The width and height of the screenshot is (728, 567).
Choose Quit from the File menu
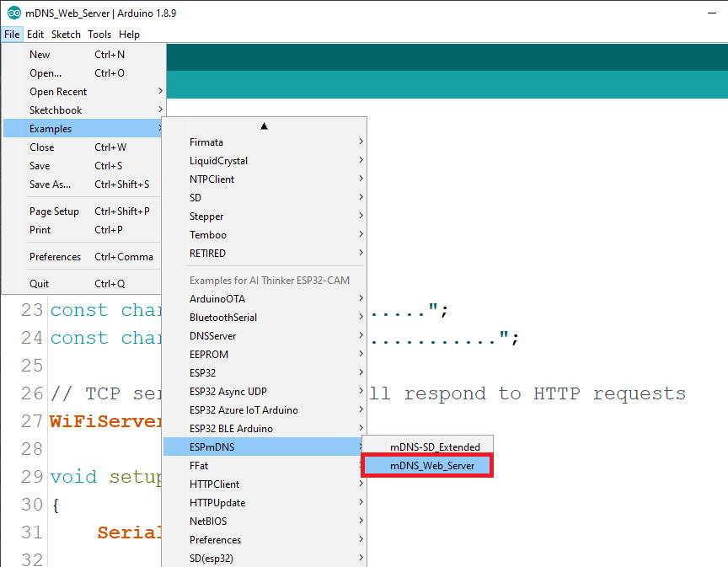(x=83, y=284)
